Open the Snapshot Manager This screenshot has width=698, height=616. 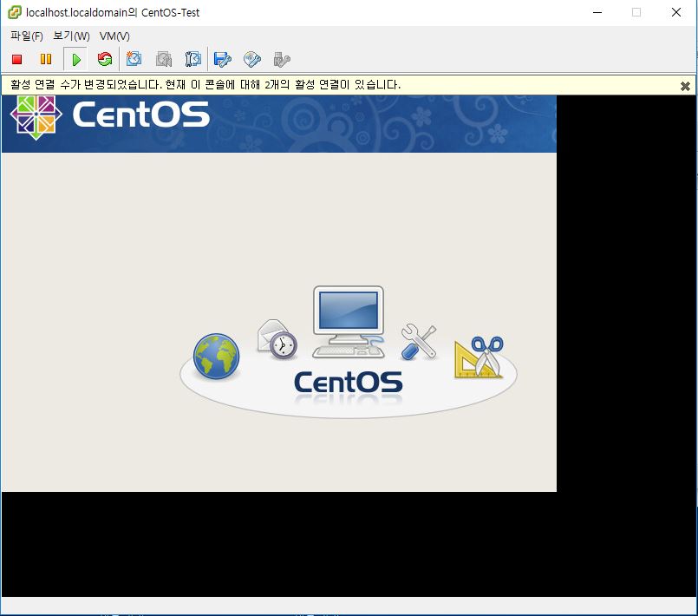pyautogui.click(x=193, y=59)
